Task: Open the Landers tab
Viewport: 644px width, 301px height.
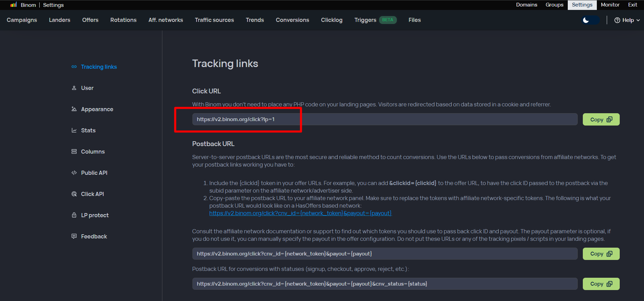Action: (59, 20)
